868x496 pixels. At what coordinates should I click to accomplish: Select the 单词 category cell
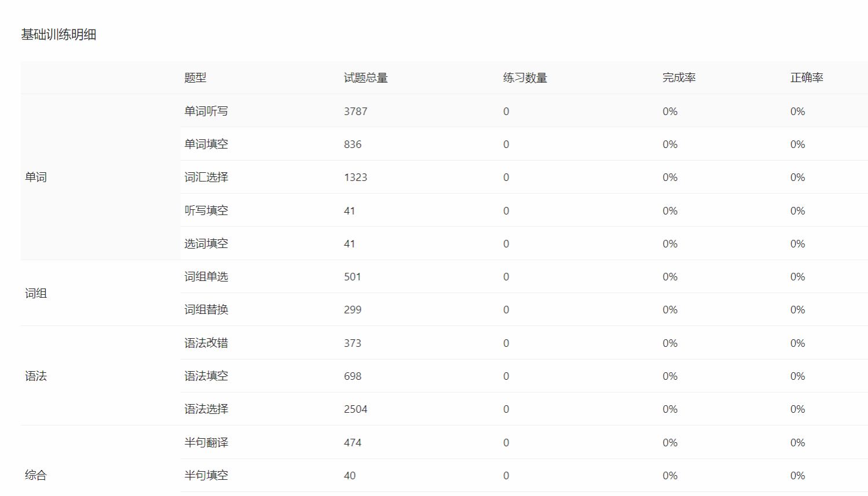tap(36, 177)
